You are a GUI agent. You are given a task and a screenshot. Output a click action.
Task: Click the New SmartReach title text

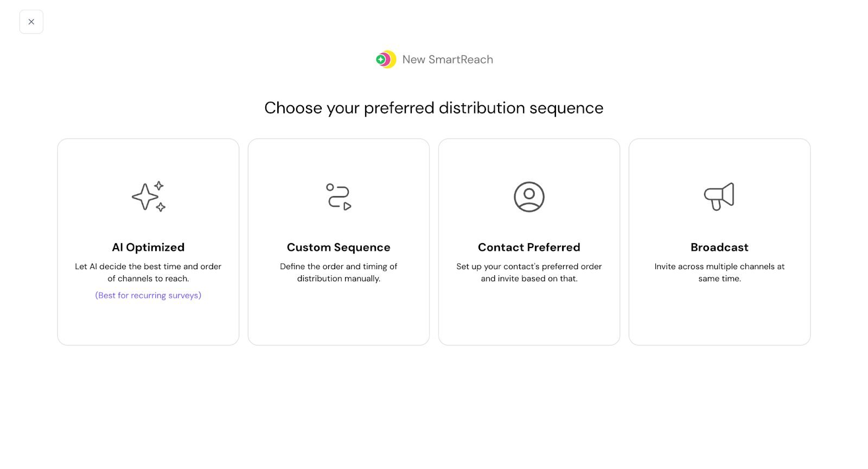pos(448,60)
